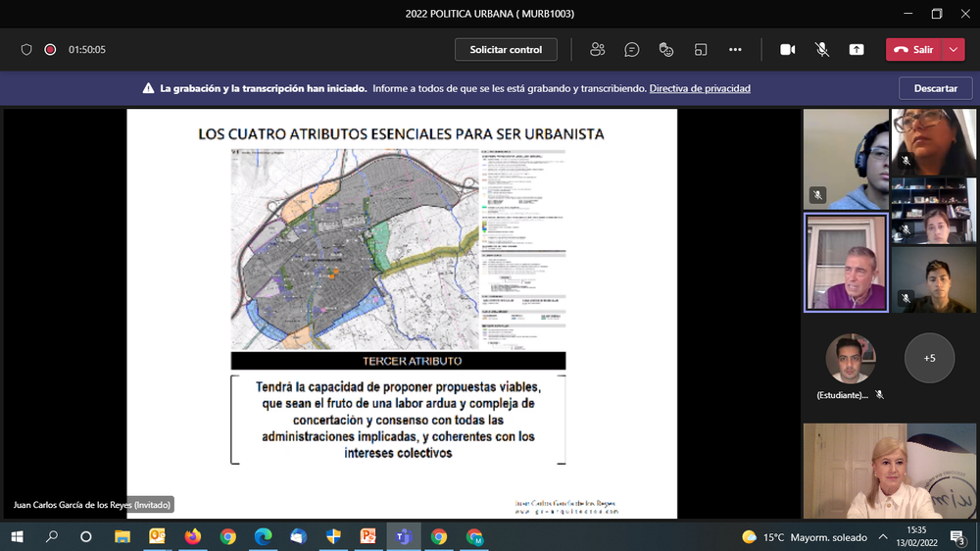This screenshot has height=551, width=980.
Task: Open the reactions menu
Action: click(666, 50)
